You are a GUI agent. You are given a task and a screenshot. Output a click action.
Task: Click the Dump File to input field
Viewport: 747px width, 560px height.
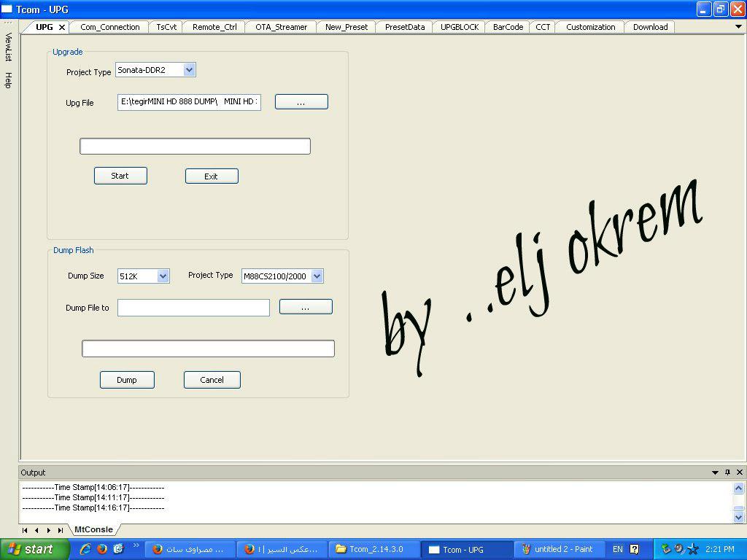(193, 308)
